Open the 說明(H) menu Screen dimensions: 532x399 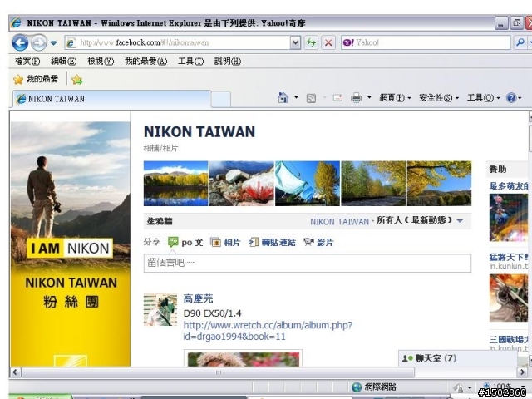[227, 62]
